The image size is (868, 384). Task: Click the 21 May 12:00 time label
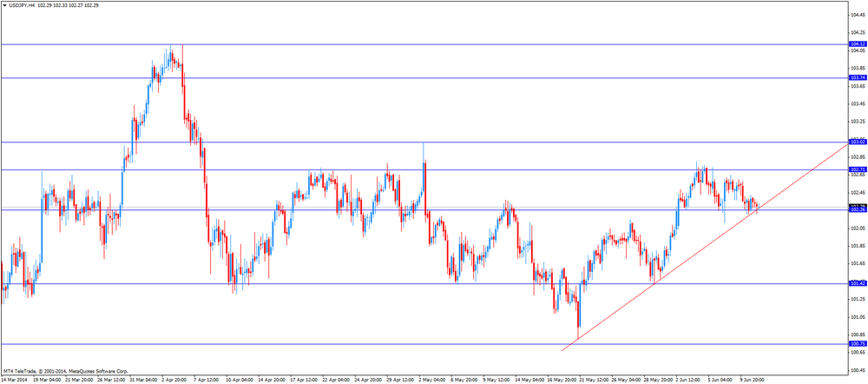[x=594, y=381]
